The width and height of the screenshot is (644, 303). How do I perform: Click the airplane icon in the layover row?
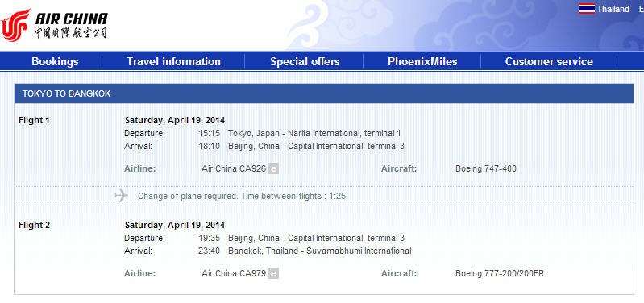pos(122,196)
